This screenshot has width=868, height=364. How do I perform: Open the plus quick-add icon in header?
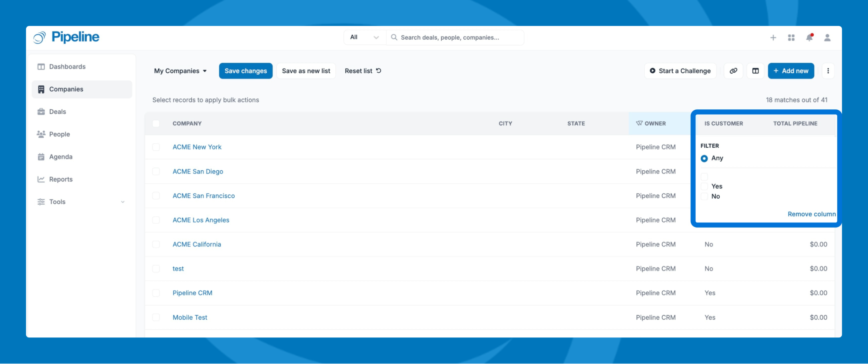pyautogui.click(x=773, y=38)
